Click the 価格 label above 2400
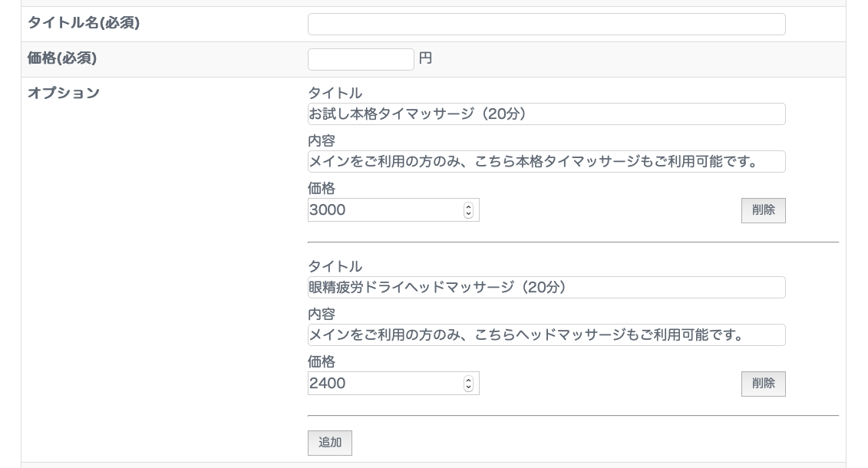The width and height of the screenshot is (868, 468). pyautogui.click(x=322, y=361)
